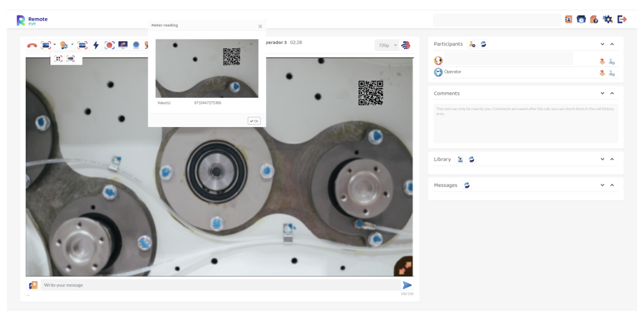The width and height of the screenshot is (644, 321).
Task: Click the lightning bolt flash icon
Action: point(96,45)
